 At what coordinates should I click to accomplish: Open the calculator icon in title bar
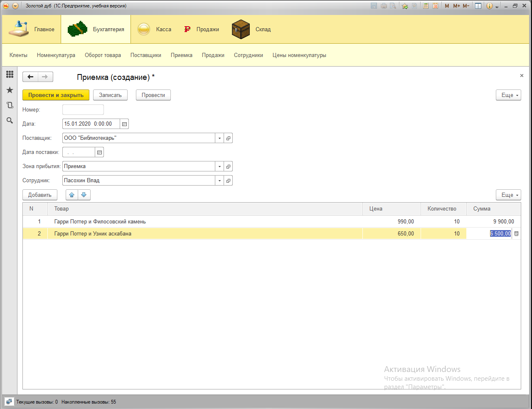click(x=426, y=6)
